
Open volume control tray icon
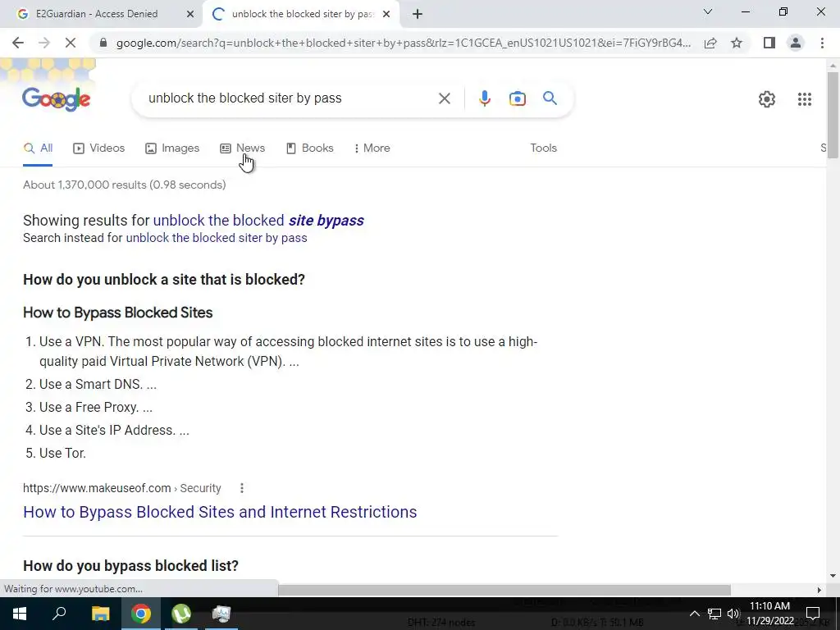(733, 614)
